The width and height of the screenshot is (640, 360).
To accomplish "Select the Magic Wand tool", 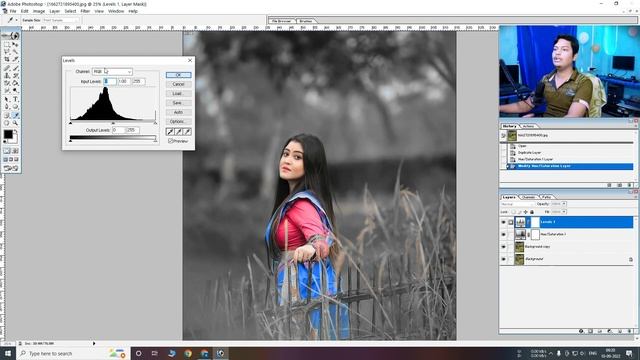I will (x=15, y=51).
